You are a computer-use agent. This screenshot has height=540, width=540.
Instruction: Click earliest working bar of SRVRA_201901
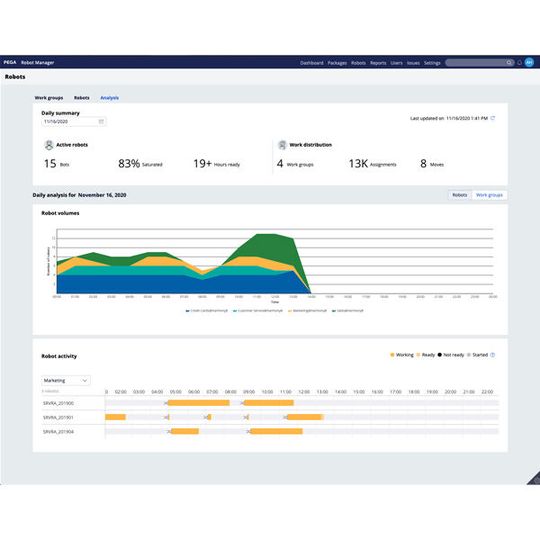(115, 417)
